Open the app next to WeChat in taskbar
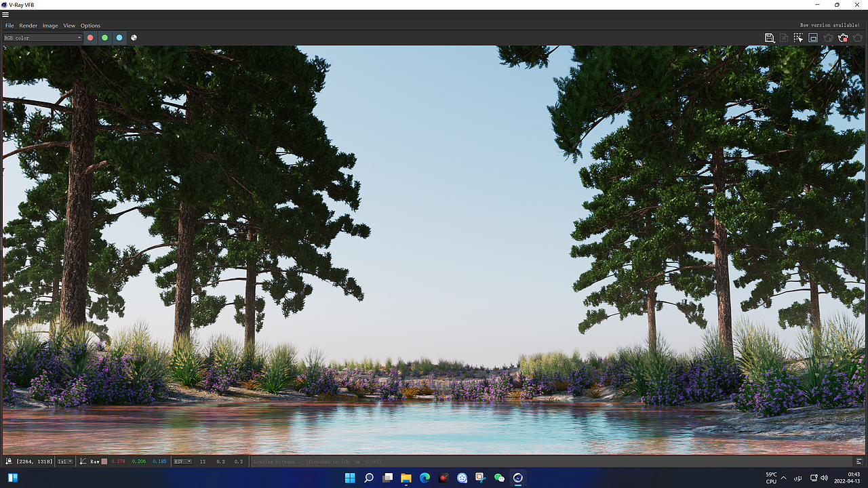The width and height of the screenshot is (868, 488). (x=481, y=478)
